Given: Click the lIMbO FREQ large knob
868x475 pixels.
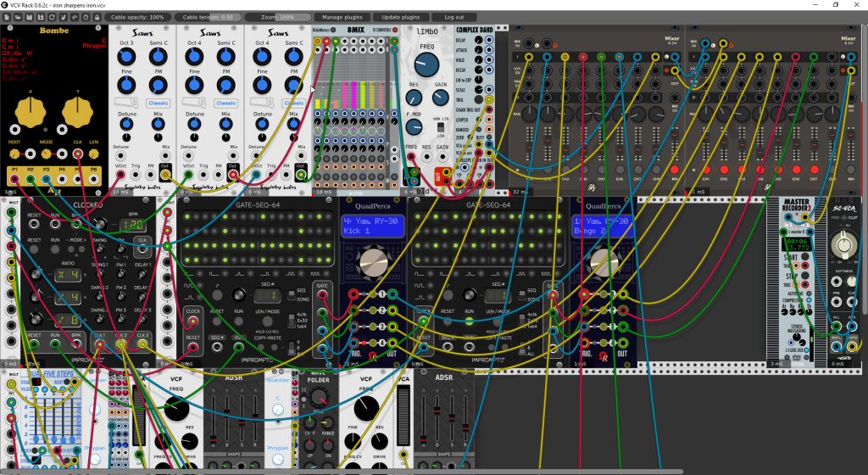Looking at the screenshot, I should click(427, 64).
